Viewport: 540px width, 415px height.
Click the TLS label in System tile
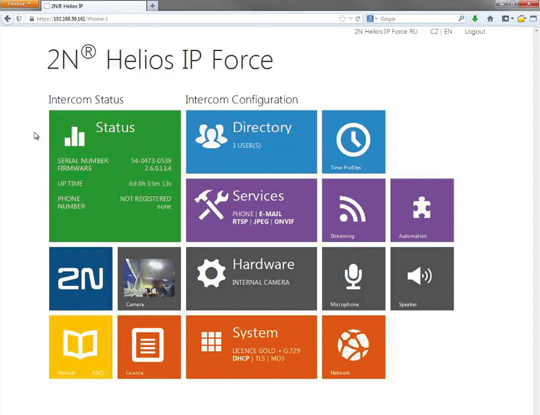(260, 359)
